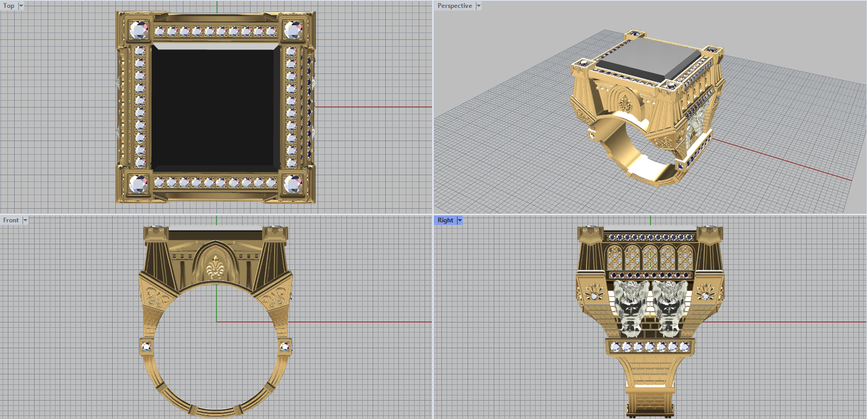The width and height of the screenshot is (868, 419).
Task: Select the right shank diamond in Front view
Action: [285, 346]
